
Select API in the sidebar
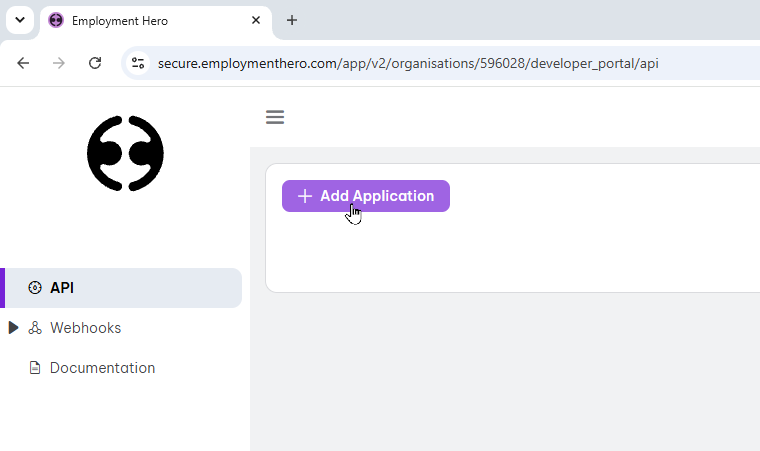click(x=121, y=288)
